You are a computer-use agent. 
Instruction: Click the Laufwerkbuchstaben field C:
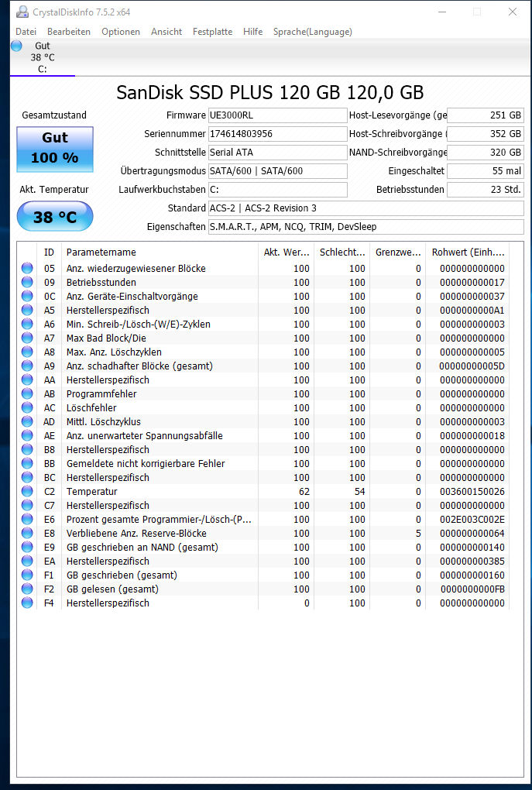coord(278,190)
